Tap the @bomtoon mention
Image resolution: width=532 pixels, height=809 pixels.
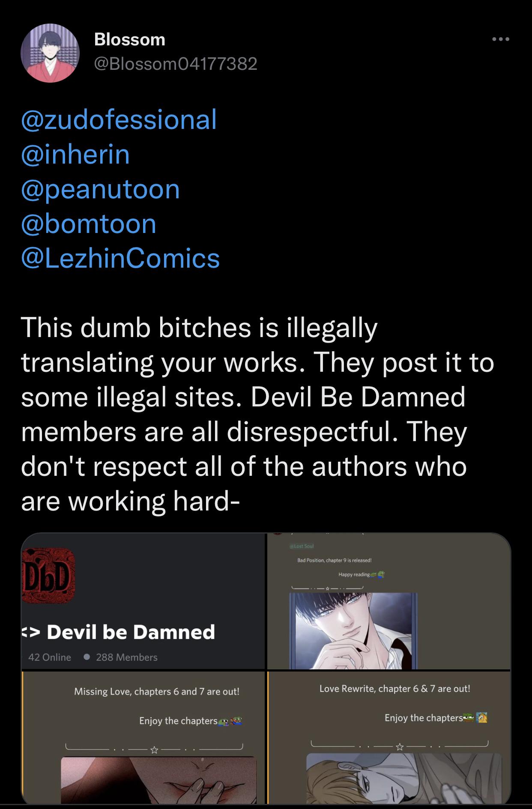click(89, 224)
